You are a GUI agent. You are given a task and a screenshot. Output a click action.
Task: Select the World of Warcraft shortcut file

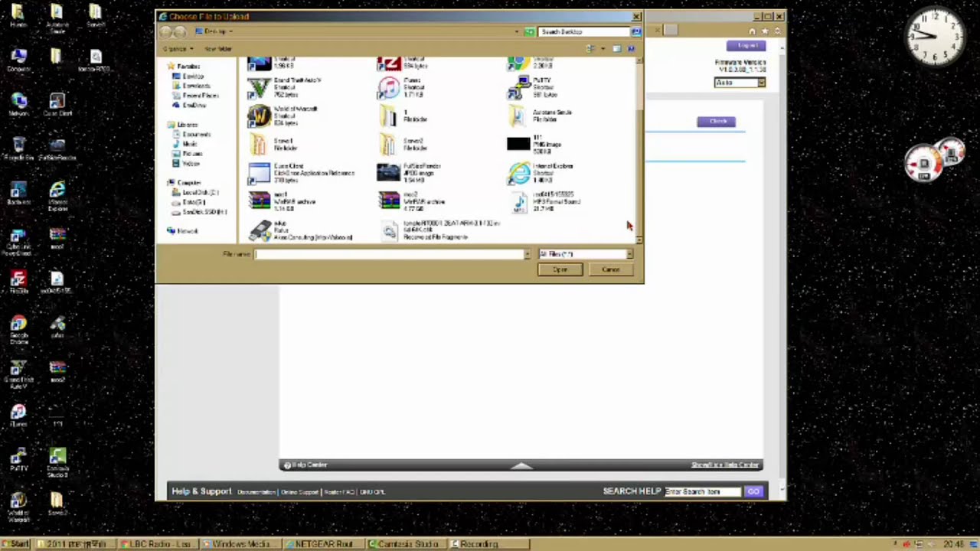click(x=283, y=116)
